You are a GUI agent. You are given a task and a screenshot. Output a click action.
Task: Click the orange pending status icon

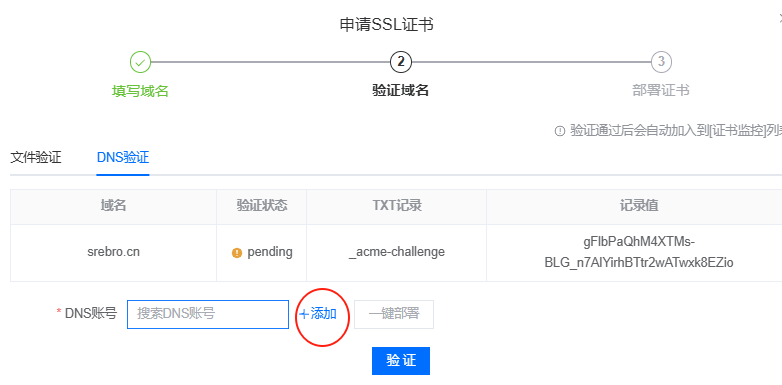click(237, 253)
